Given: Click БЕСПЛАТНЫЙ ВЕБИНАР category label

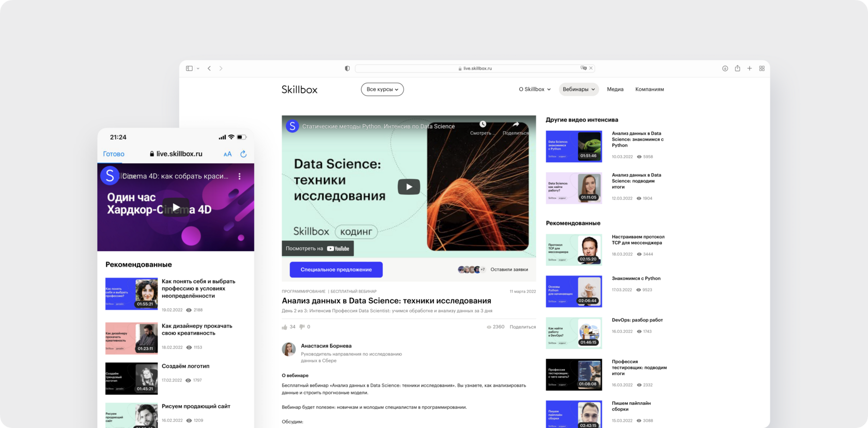Looking at the screenshot, I should click(x=354, y=292).
